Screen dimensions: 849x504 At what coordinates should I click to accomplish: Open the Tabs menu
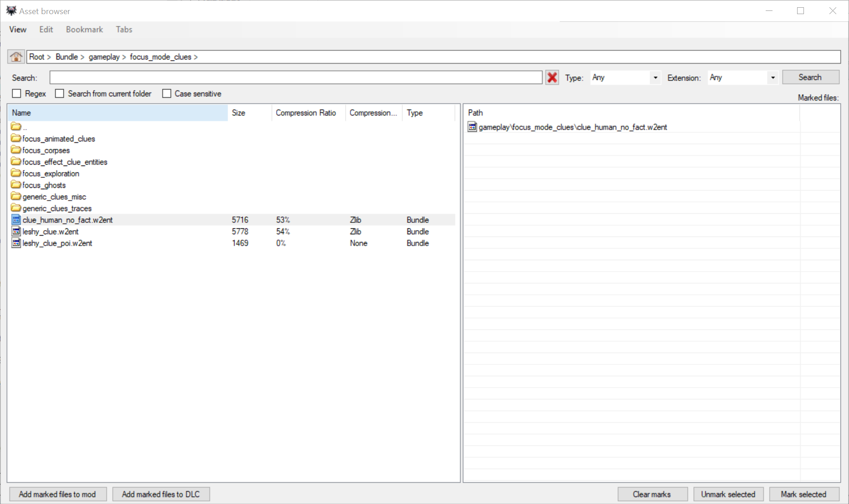[123, 29]
